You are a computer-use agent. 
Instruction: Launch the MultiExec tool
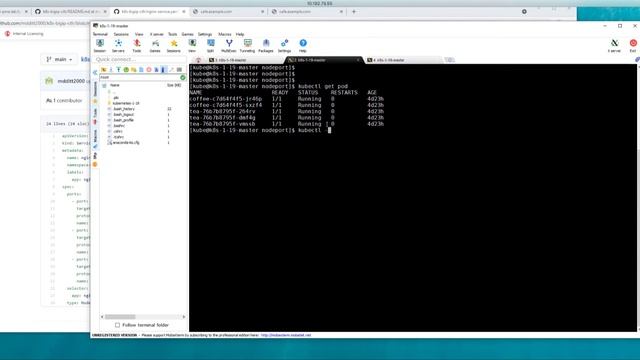[229, 45]
